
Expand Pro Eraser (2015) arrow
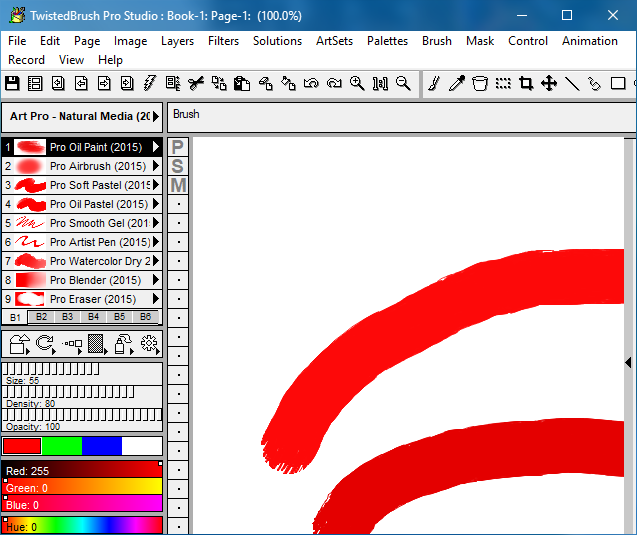(x=156, y=299)
